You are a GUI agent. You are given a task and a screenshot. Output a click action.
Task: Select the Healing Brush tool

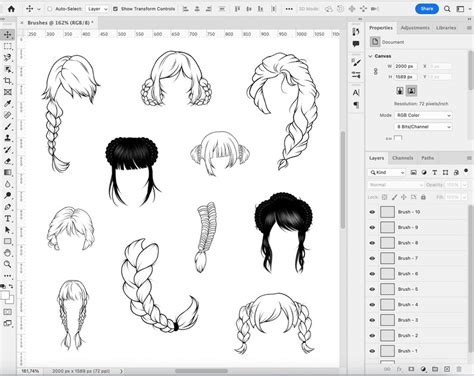coord(8,115)
